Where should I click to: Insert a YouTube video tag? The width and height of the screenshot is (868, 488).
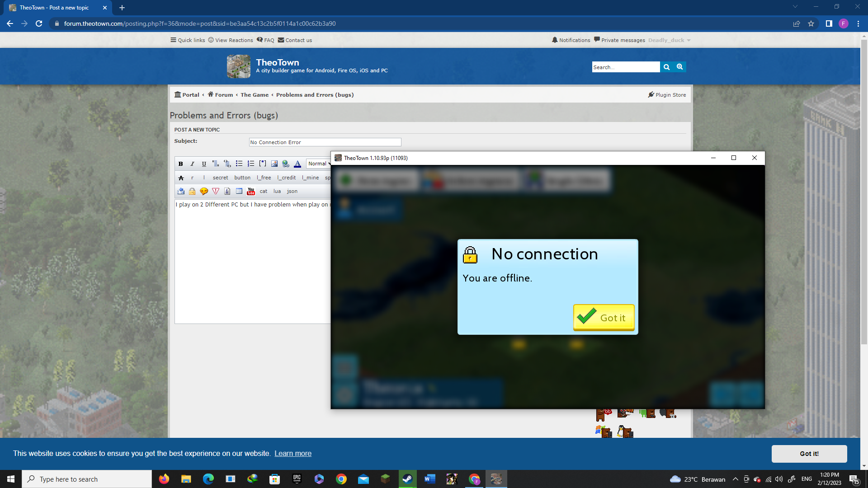pos(251,191)
